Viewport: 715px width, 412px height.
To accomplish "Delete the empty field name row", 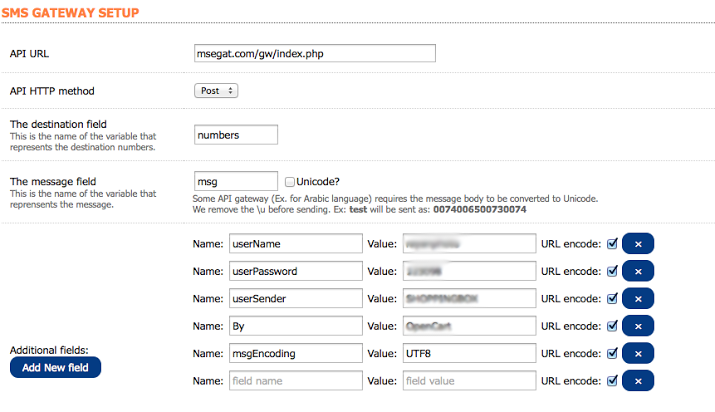I will [x=637, y=380].
